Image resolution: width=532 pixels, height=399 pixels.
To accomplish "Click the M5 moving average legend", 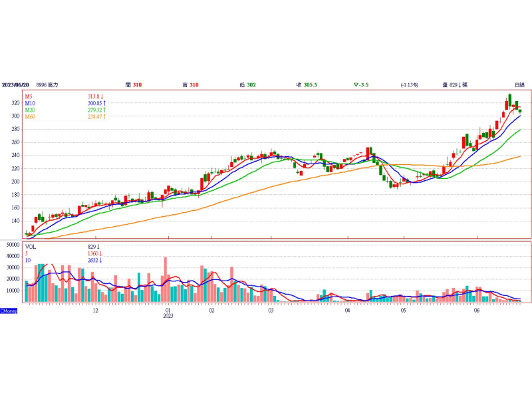I will [x=29, y=97].
